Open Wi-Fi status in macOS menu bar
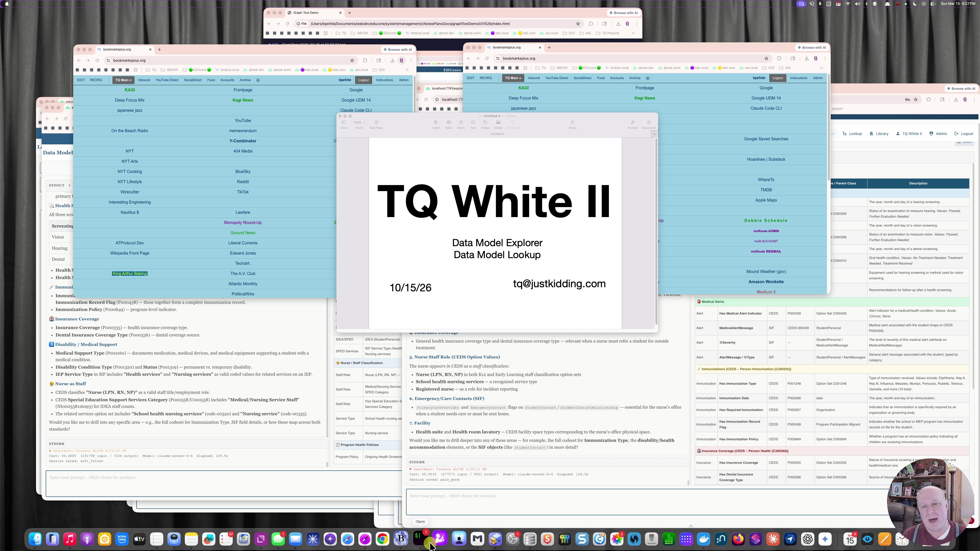This screenshot has height=551, width=980. [848, 4]
